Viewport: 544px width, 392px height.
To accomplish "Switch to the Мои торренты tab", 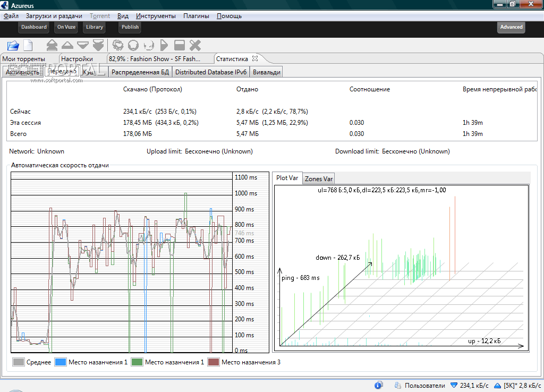I will (x=23, y=59).
